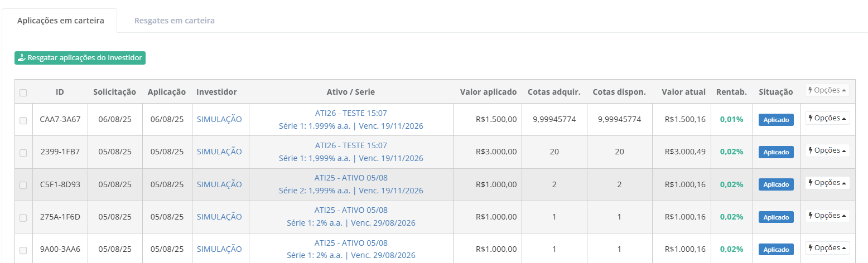Click the Aplicado status badge for 9A00-3AA6
This screenshot has width=868, height=263.
[775, 250]
